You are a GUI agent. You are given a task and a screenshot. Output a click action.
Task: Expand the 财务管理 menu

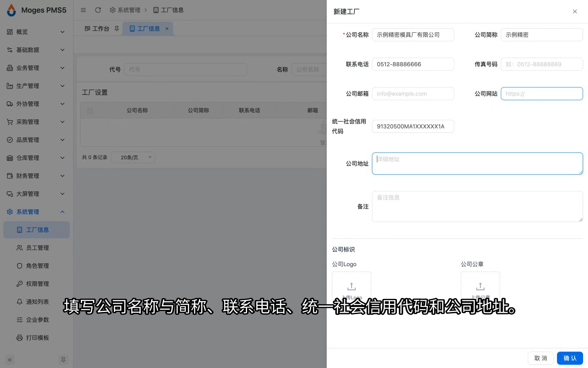coord(36,176)
